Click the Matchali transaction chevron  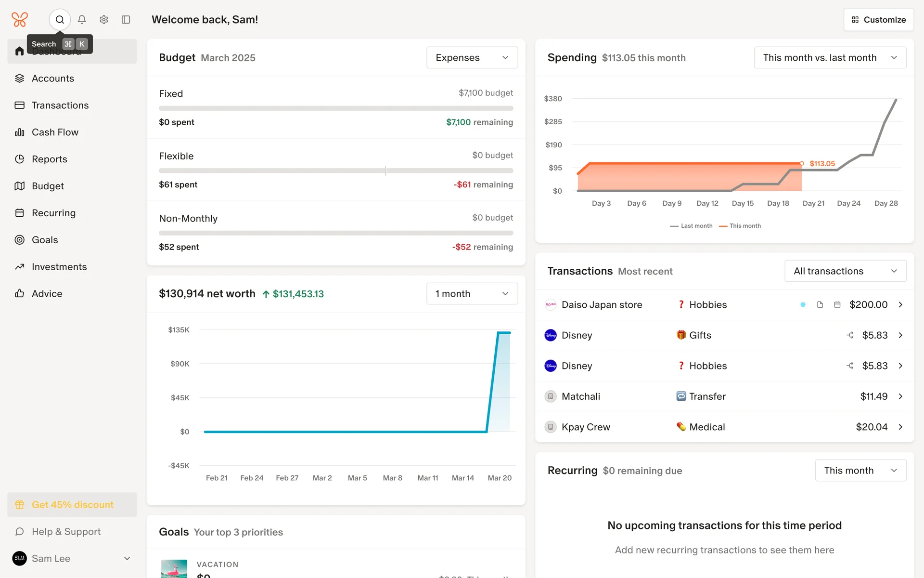click(x=900, y=396)
